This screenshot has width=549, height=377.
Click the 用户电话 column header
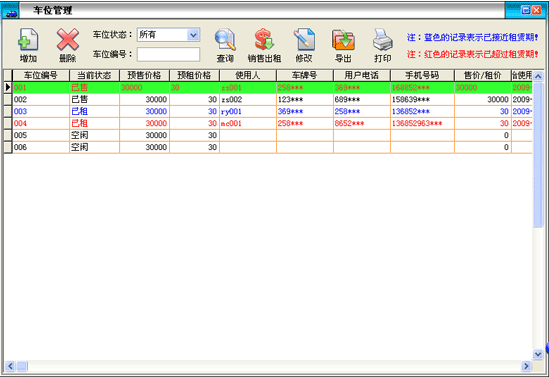pos(362,75)
